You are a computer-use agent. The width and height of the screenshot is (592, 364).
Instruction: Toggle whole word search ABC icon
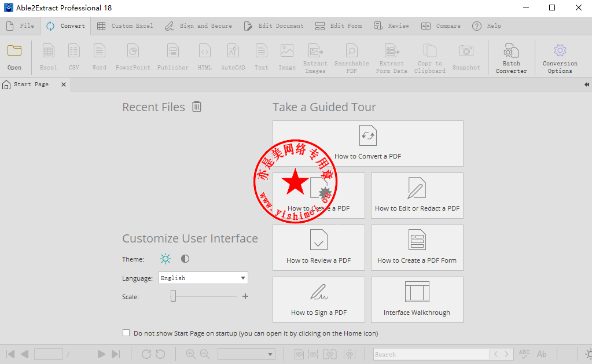click(524, 354)
